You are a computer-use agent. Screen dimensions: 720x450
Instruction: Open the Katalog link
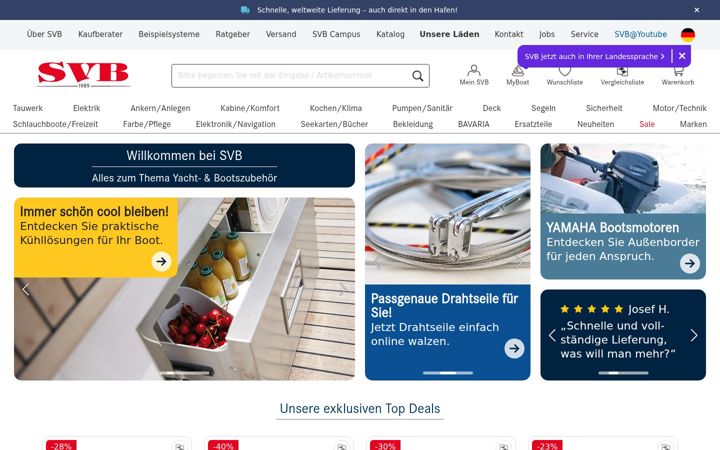[390, 34]
